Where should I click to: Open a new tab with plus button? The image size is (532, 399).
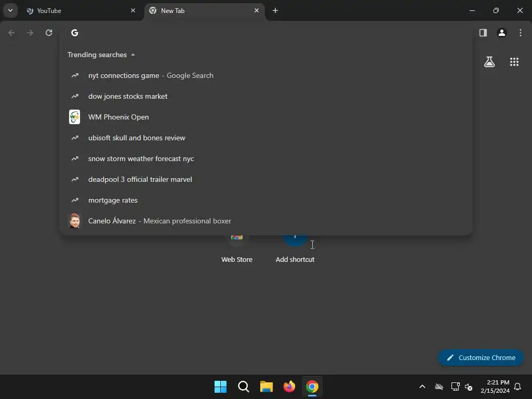click(x=275, y=10)
